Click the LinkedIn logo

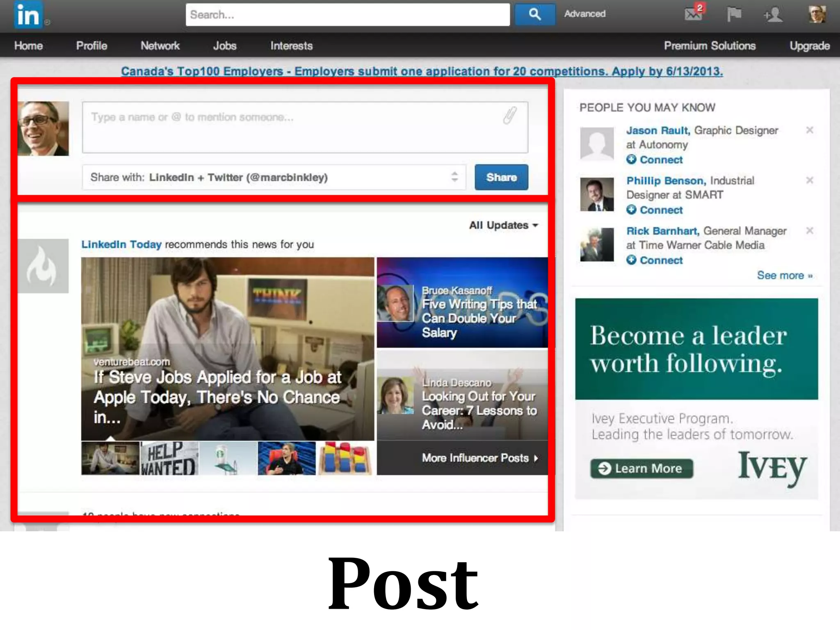(x=28, y=15)
